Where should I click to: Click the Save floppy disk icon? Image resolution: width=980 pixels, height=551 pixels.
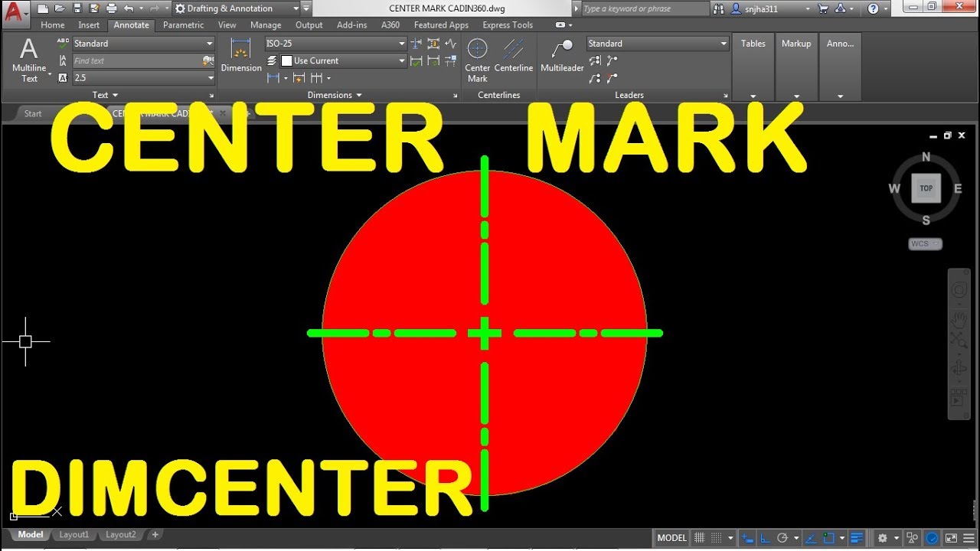77,8
